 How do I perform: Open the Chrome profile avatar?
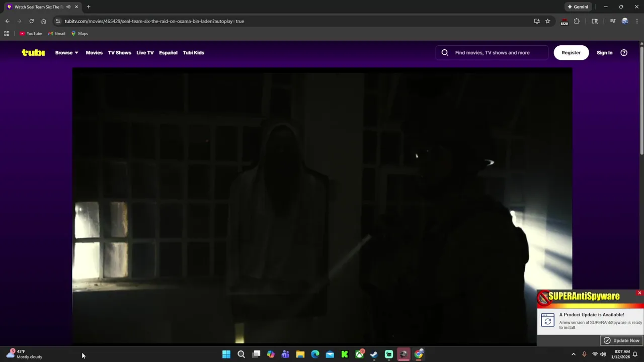(x=625, y=21)
